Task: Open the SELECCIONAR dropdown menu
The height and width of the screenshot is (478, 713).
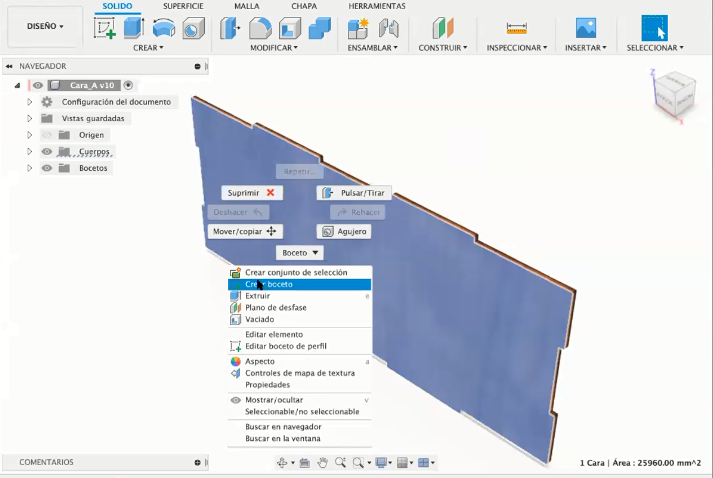Action: point(655,48)
